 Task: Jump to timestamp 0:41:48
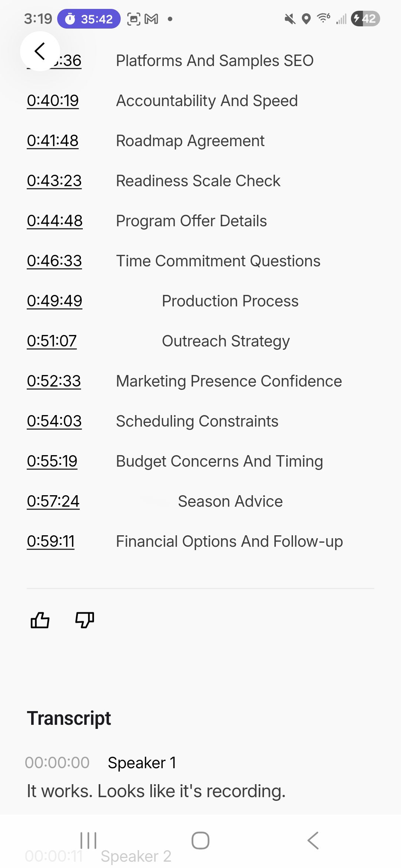(x=53, y=141)
